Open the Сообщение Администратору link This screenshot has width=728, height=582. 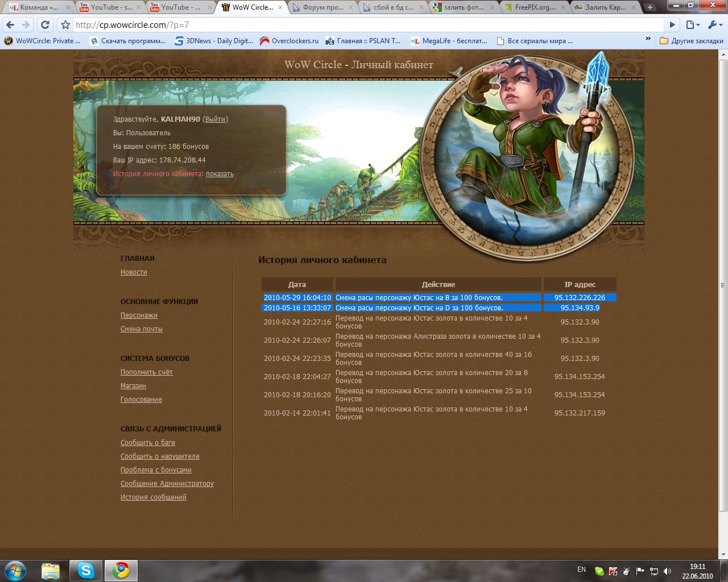coord(167,484)
